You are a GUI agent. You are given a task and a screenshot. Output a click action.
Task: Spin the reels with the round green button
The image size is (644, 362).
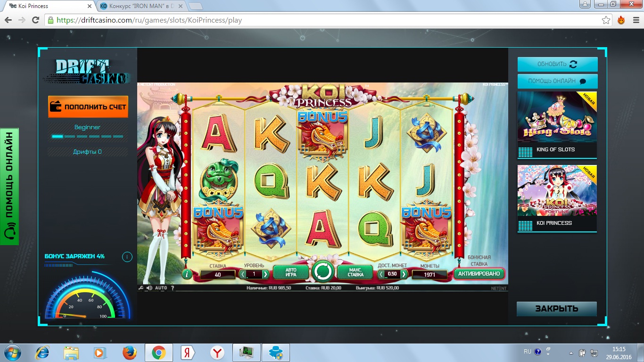click(323, 272)
